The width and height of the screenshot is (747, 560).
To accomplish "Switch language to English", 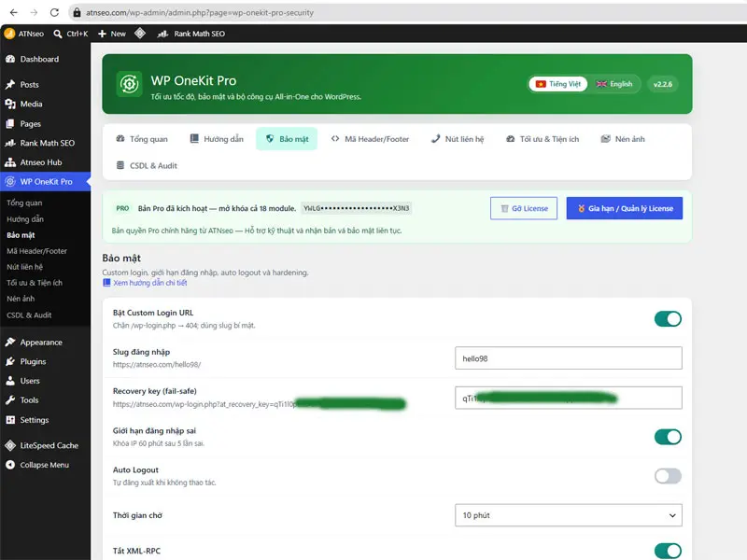I will pyautogui.click(x=614, y=84).
